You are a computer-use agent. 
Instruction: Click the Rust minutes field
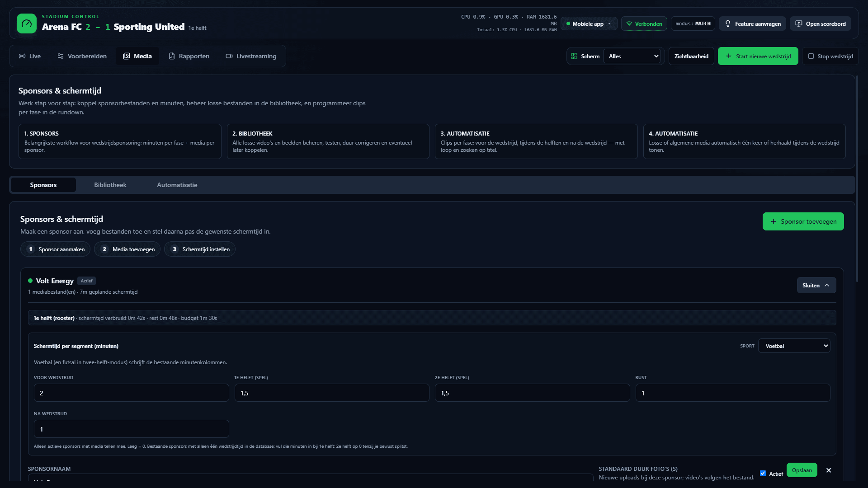pos(733,393)
